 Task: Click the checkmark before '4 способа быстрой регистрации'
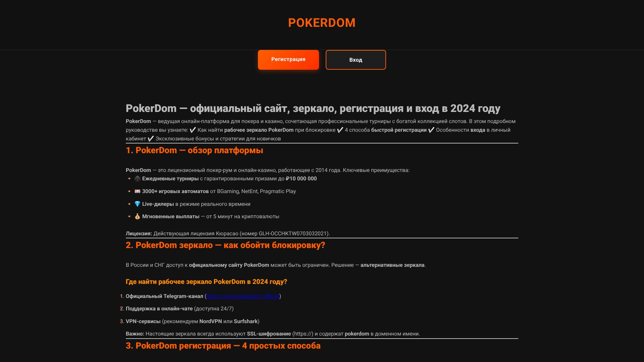[340, 130]
